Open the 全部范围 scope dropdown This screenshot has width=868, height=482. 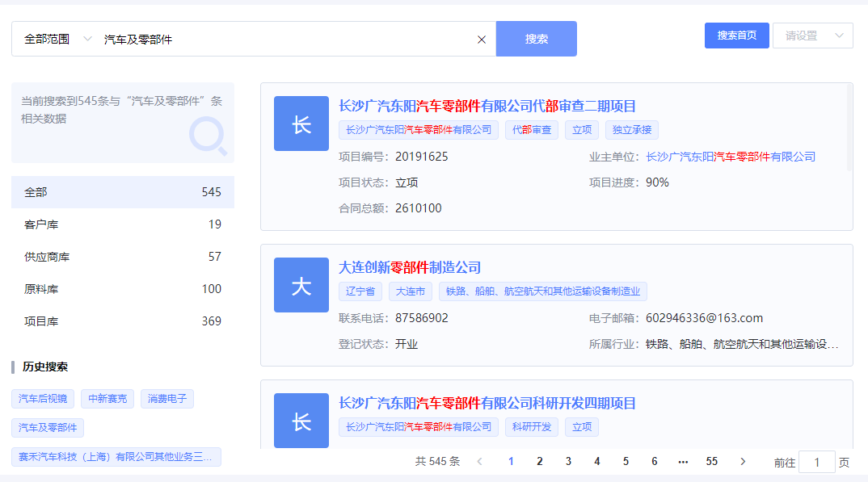coord(57,40)
